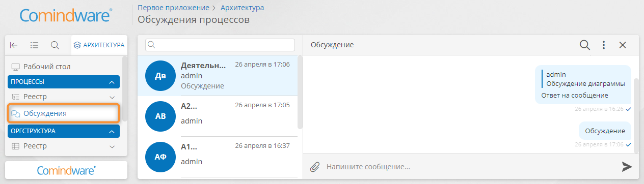
Task: Click the Ответ на сообщение message
Action: [x=574, y=95]
